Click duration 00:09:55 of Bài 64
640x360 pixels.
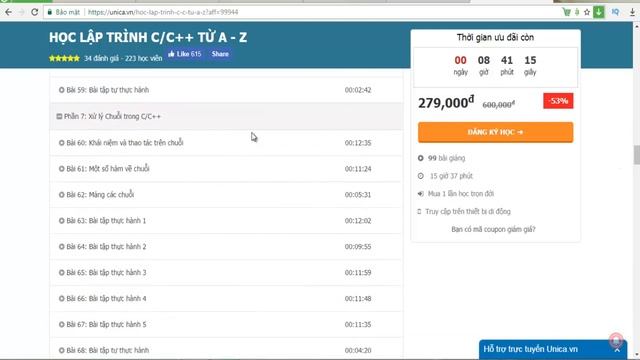(358, 247)
